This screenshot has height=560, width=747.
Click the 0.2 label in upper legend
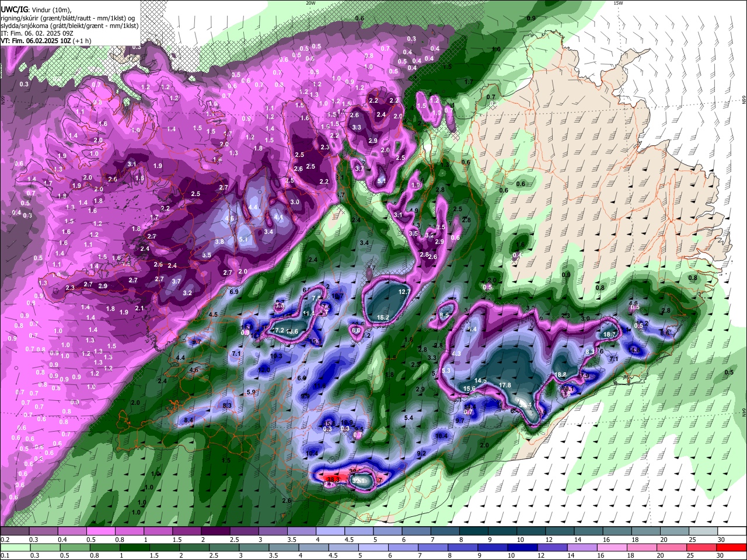coord(4,539)
